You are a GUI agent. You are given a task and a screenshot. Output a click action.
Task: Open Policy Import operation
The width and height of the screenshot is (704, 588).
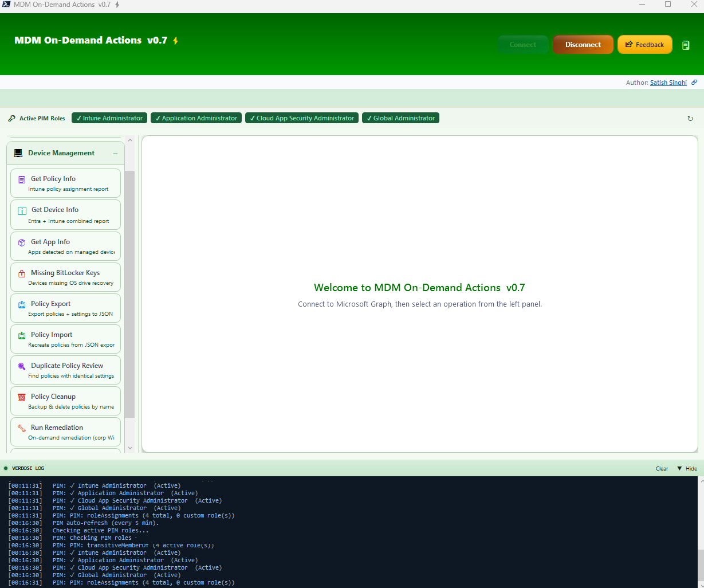[x=66, y=339]
